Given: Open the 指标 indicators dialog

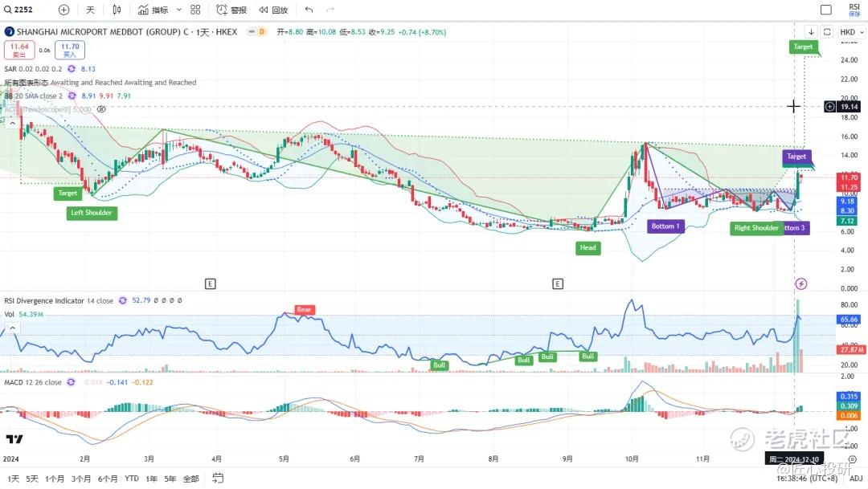Looking at the screenshot, I should (x=154, y=10).
